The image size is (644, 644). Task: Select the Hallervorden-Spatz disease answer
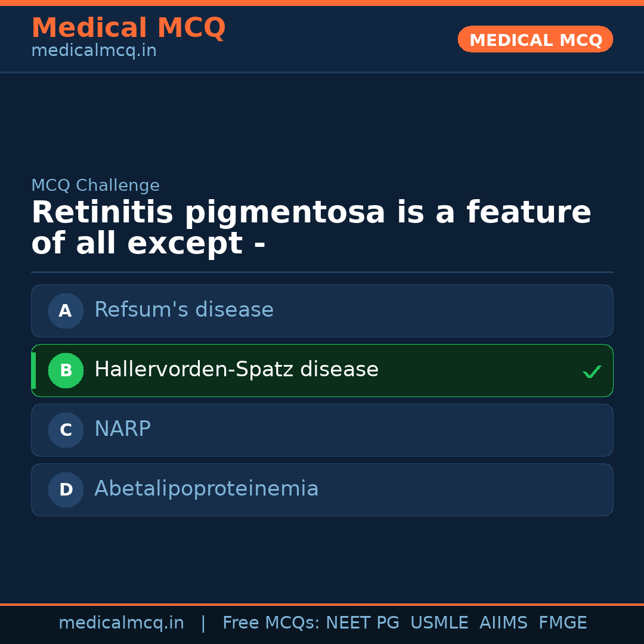[x=236, y=370]
